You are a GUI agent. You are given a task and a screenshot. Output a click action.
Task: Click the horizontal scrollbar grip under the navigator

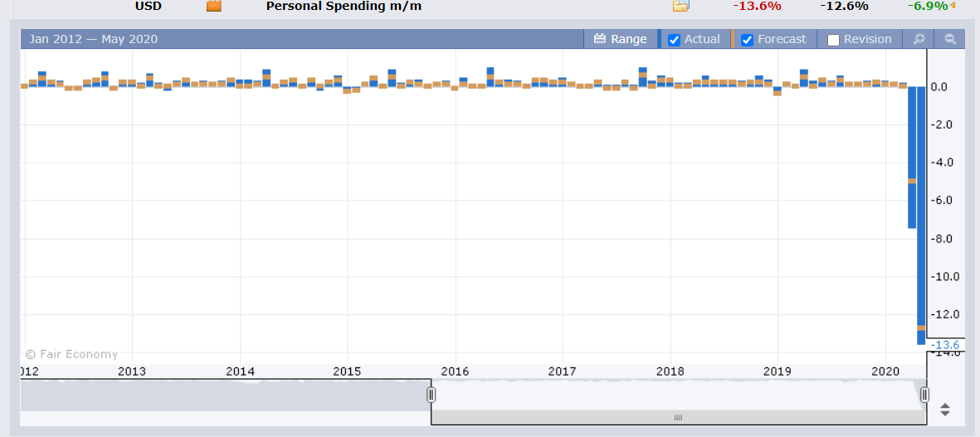pos(678,418)
